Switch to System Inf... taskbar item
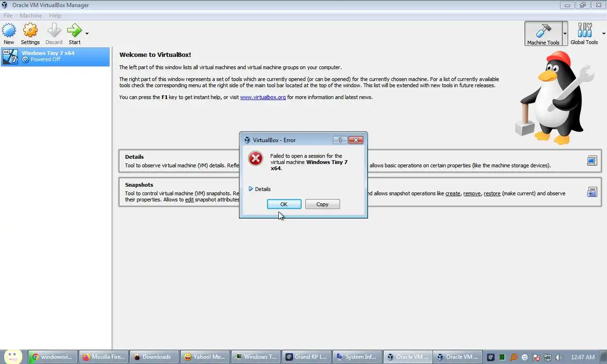This screenshot has width=607, height=364. 357,357
